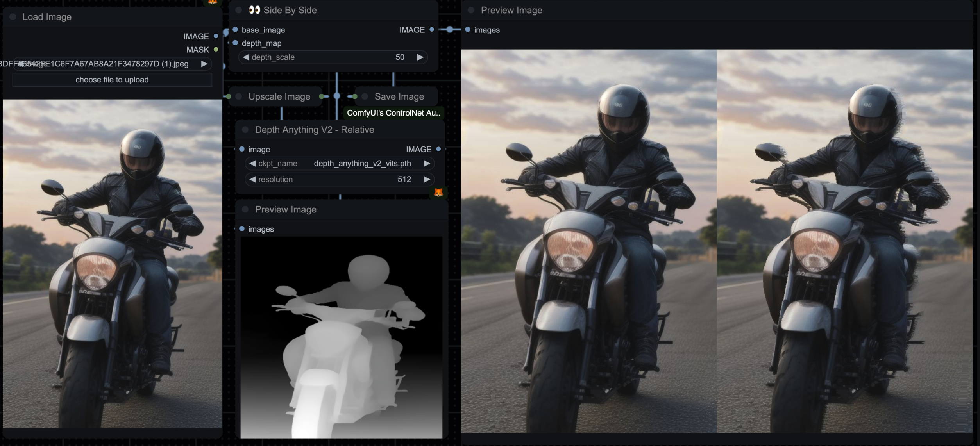Click the Save Image node title
The height and width of the screenshot is (446, 980).
[399, 96]
